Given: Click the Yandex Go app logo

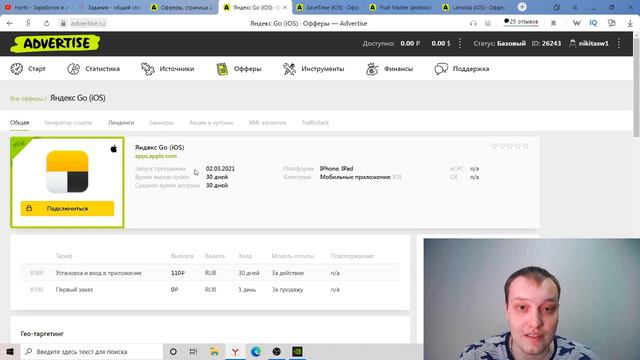Looking at the screenshot, I should coord(67,171).
